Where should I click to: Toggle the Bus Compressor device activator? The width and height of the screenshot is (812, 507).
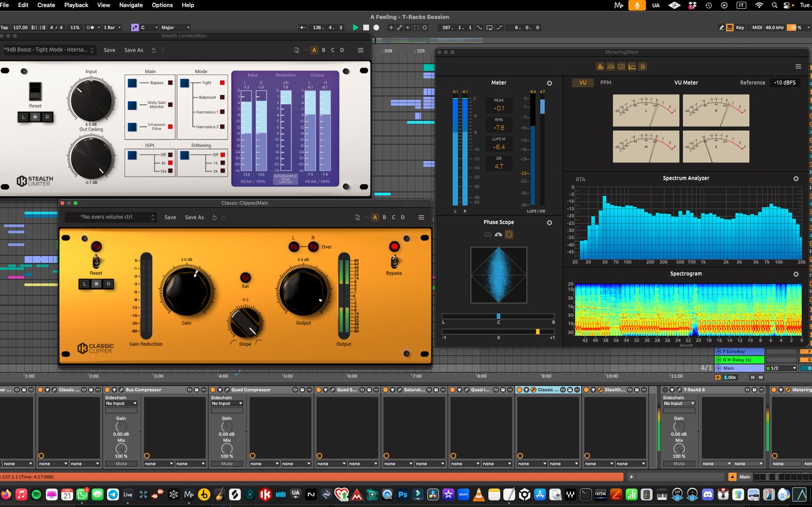pyautogui.click(x=107, y=390)
